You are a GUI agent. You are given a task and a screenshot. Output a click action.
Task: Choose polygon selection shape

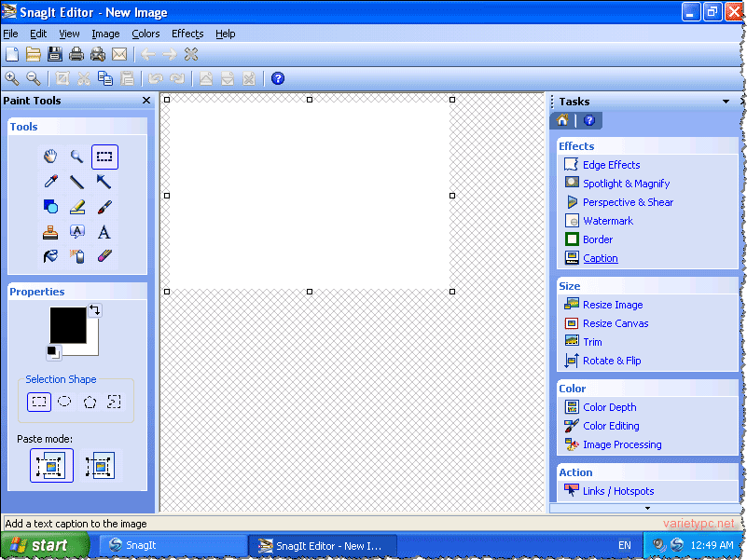[90, 402]
